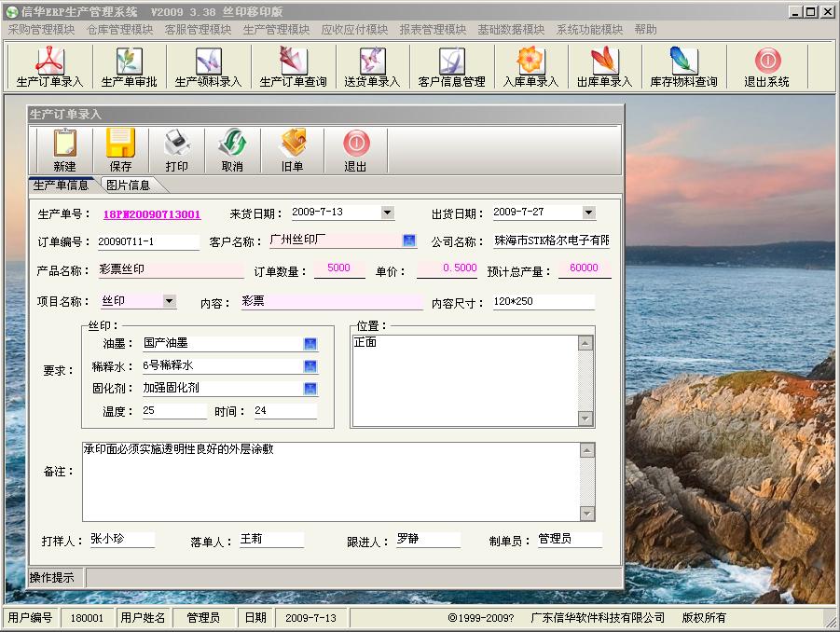Click the 退出系统 button in the main toolbar
The image size is (840, 632).
tap(766, 67)
